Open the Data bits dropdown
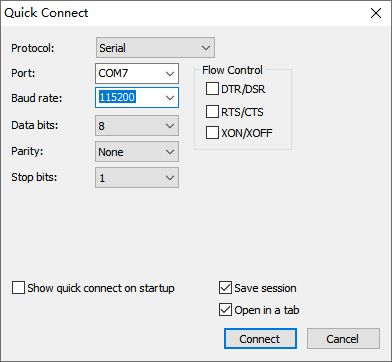Viewport: 392px width, 362px height. coord(137,126)
